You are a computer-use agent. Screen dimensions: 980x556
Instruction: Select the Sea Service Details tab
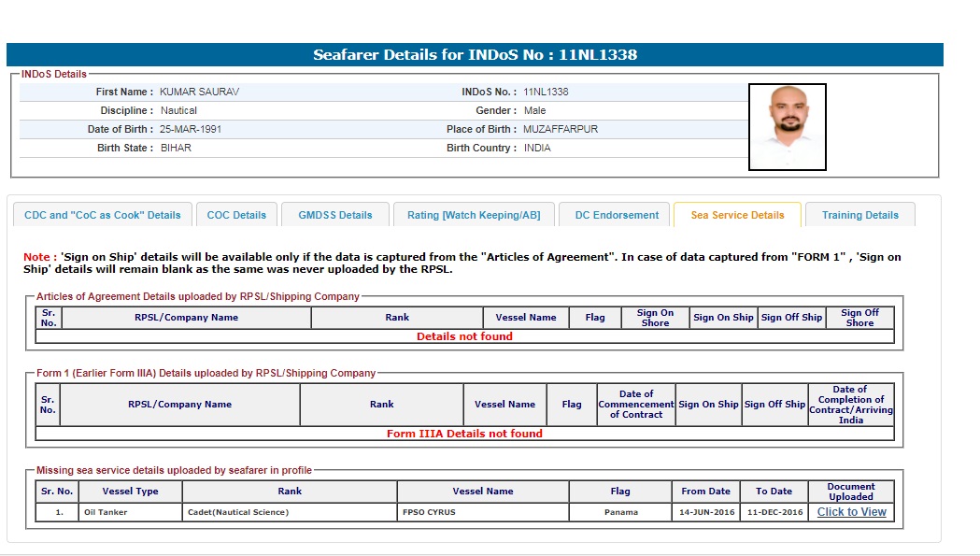coord(737,215)
